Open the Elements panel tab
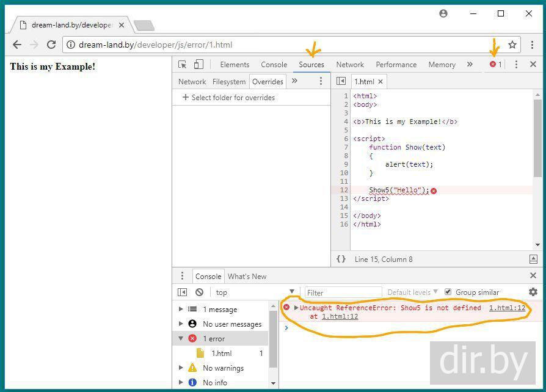546x392 pixels. coord(235,64)
